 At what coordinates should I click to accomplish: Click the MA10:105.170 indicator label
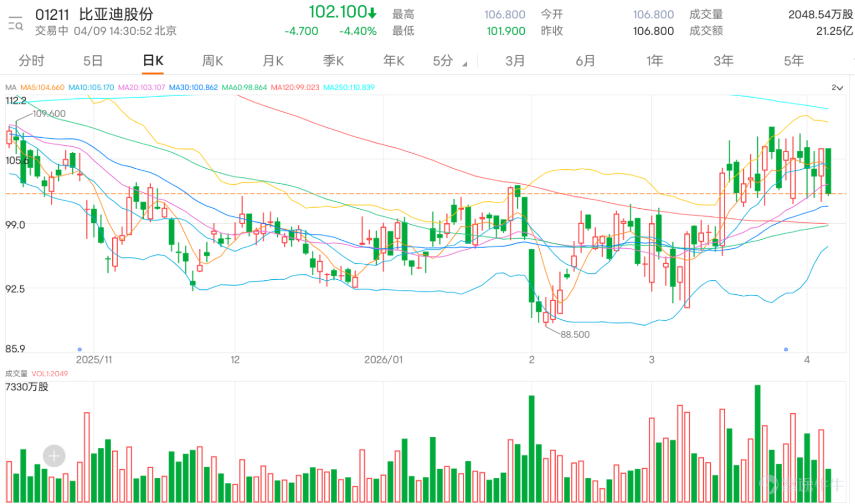pyautogui.click(x=91, y=87)
